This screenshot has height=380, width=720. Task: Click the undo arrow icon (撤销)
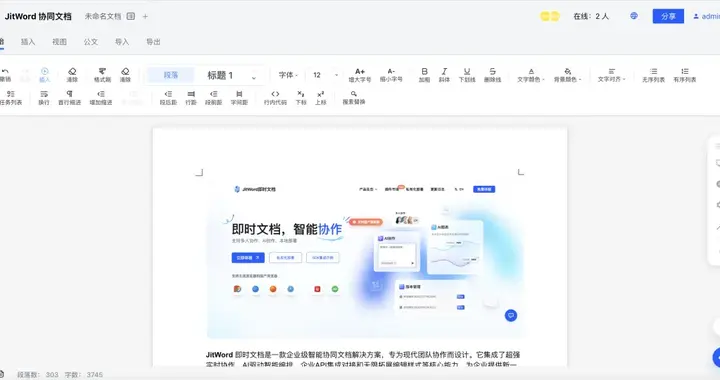5,75
